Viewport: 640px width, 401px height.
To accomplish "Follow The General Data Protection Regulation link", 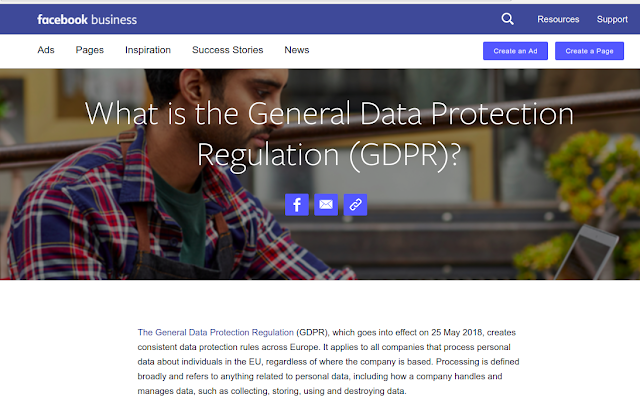I will pos(216,332).
